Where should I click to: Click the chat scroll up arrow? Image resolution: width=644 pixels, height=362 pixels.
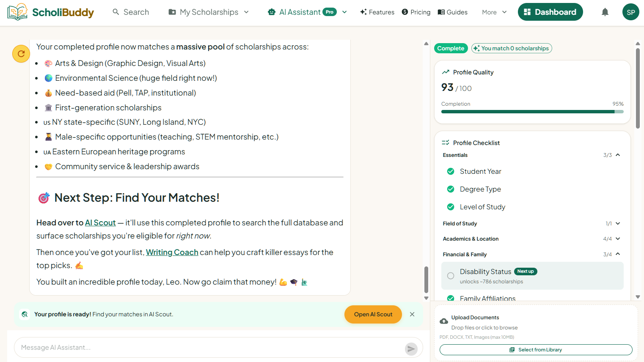426,44
